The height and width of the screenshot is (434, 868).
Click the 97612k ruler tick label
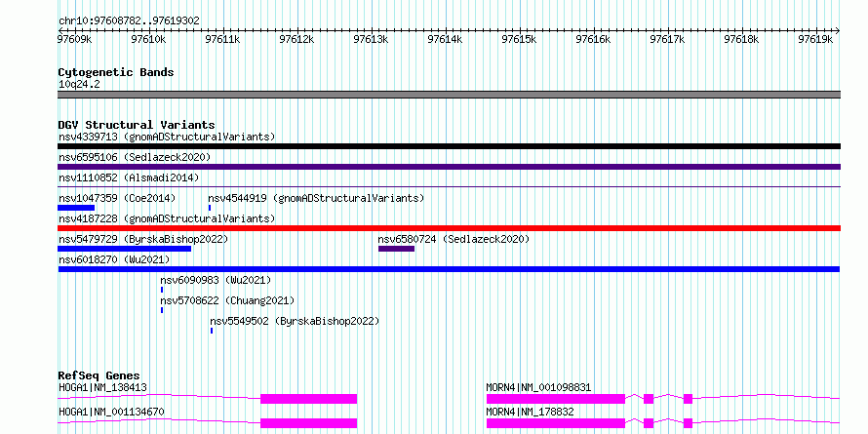pos(296,39)
